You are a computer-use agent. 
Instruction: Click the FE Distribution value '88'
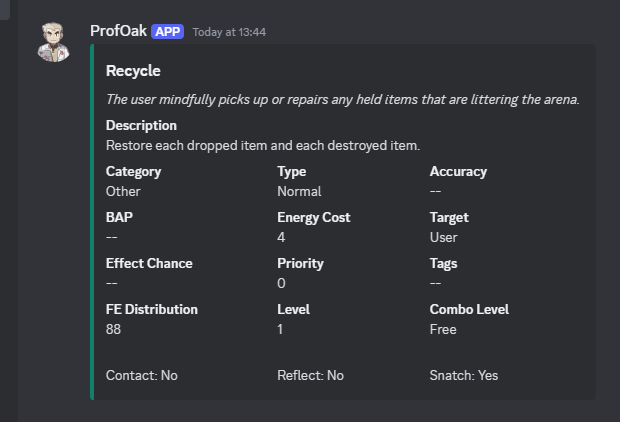tap(113, 329)
